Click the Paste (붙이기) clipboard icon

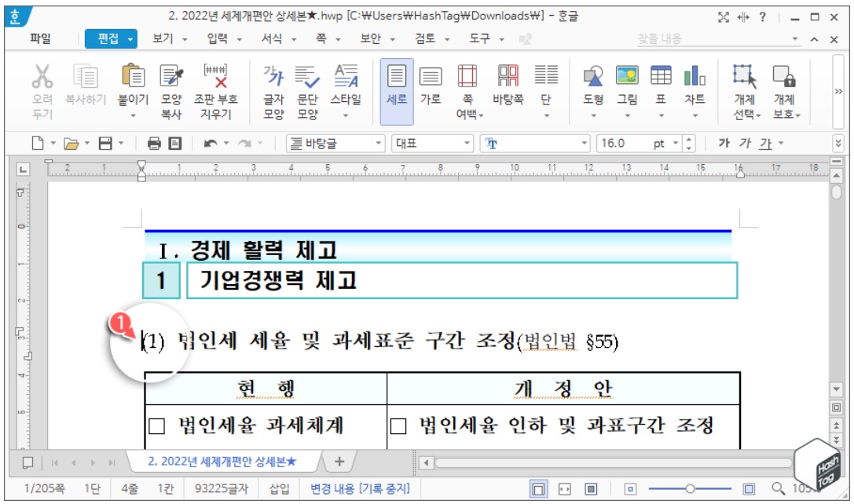pyautogui.click(x=133, y=76)
